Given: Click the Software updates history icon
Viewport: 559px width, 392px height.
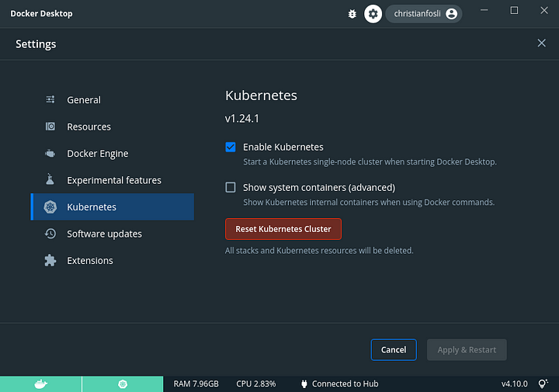Looking at the screenshot, I should [50, 234].
